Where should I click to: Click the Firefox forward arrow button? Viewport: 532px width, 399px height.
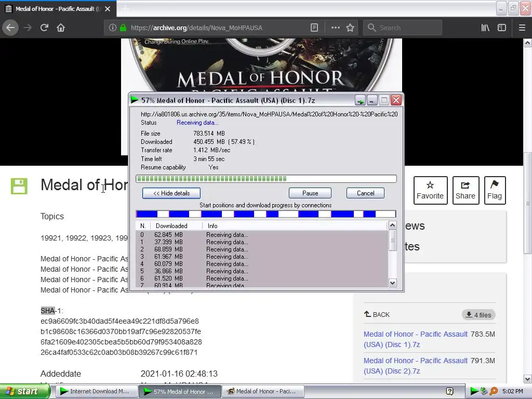point(28,28)
